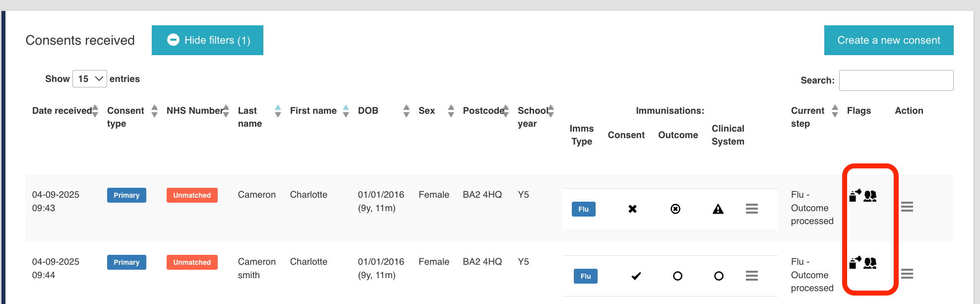The image size is (980, 304).
Task: Click the Flu badge in second row
Action: [x=585, y=276]
